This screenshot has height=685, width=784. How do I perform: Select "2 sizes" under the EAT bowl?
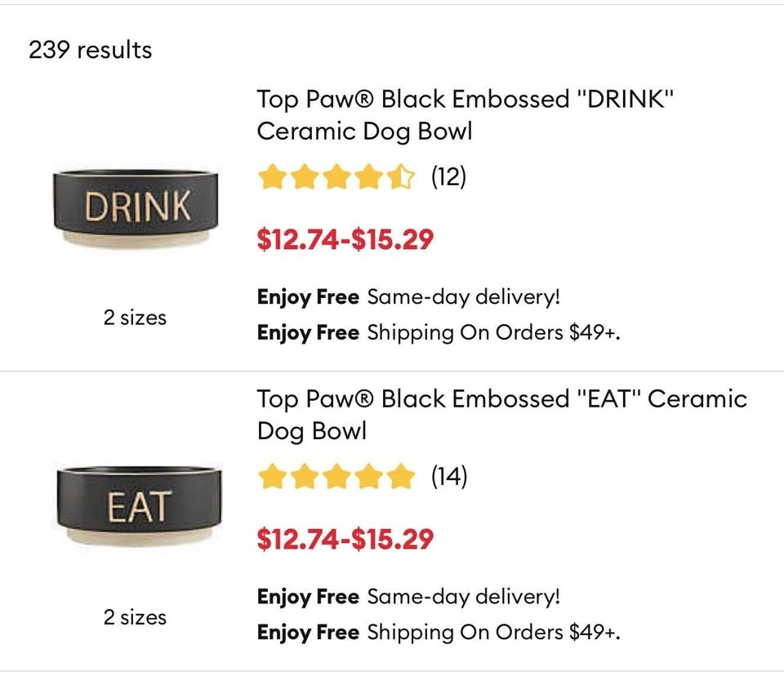tap(135, 617)
